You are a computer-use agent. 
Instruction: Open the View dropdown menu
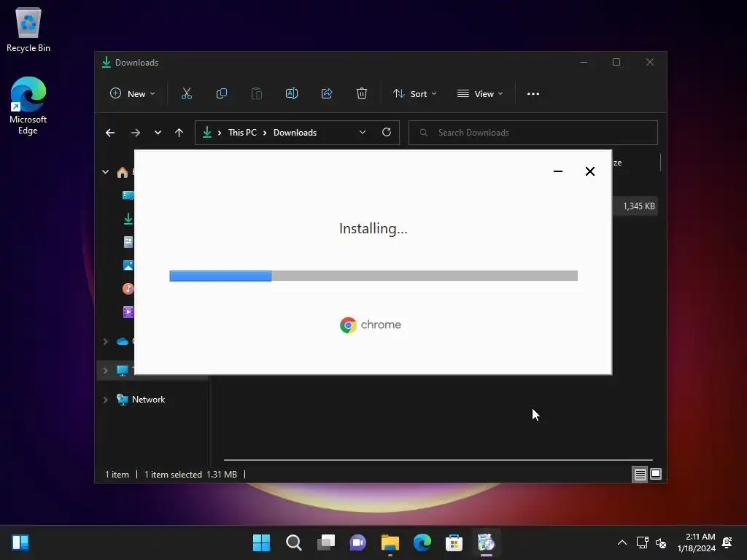(480, 94)
